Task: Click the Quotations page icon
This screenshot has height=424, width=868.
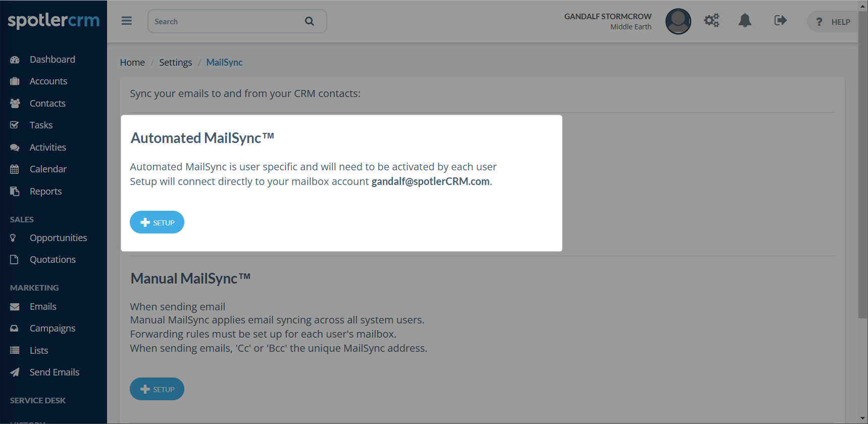Action: 14,259
